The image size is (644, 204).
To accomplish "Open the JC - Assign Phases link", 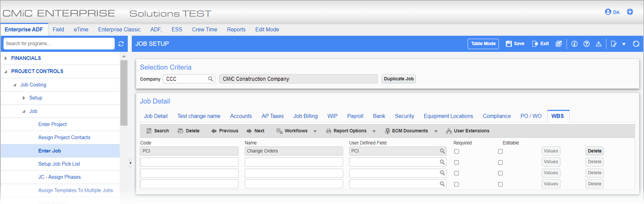I will pos(60,177).
